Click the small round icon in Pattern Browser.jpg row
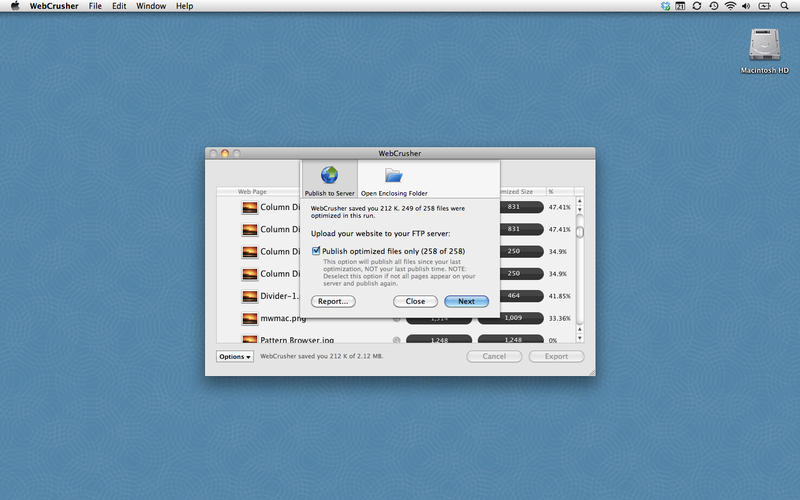Screen dimensions: 800x500 (396, 340)
